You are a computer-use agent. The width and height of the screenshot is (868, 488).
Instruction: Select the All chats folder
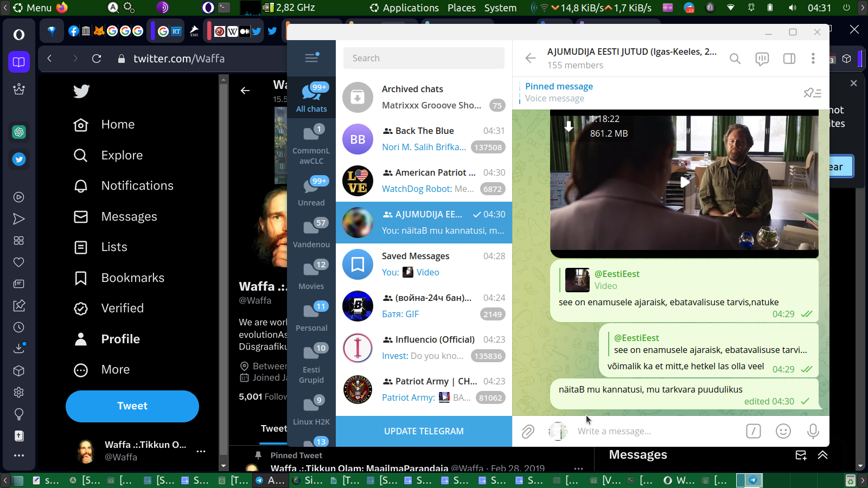click(x=311, y=98)
